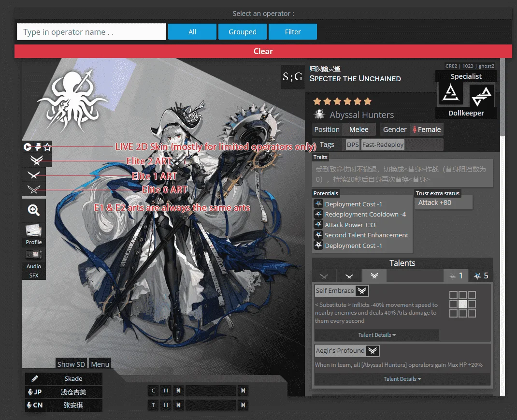Click the Second Talent Enhancement potential icon
517x420 pixels.
(318, 235)
